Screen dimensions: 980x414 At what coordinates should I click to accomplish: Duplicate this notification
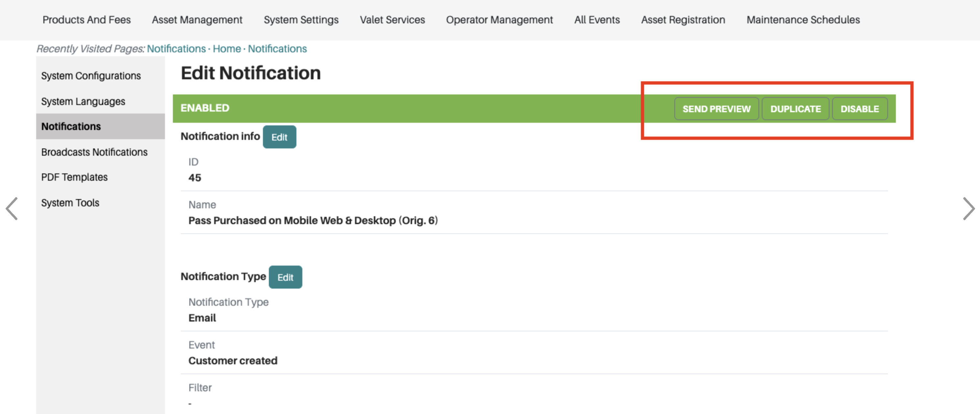[x=795, y=109]
